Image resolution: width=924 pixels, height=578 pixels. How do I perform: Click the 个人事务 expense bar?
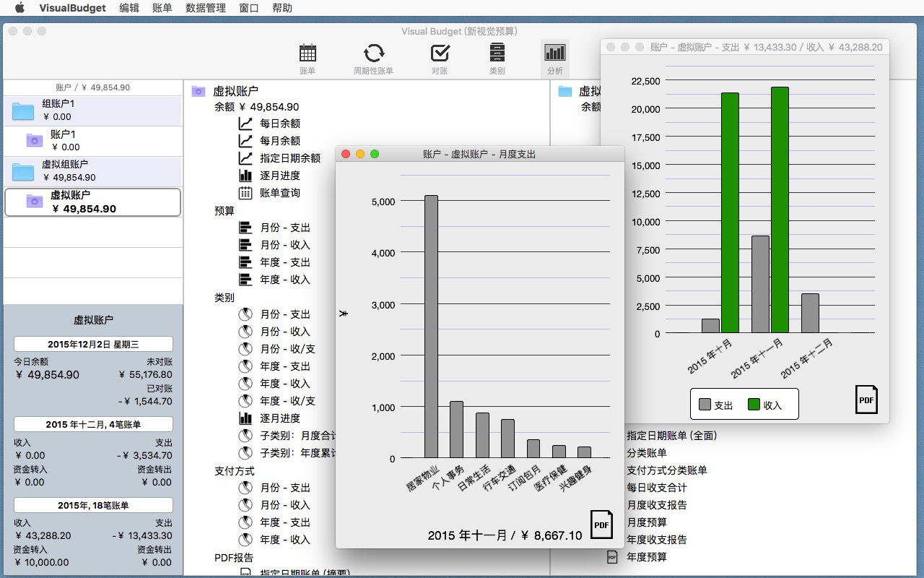pyautogui.click(x=456, y=430)
